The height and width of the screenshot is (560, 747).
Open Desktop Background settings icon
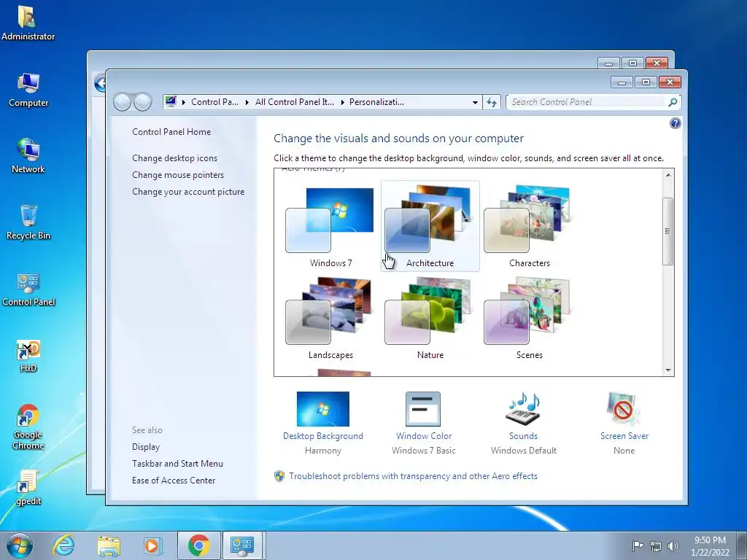(323, 409)
